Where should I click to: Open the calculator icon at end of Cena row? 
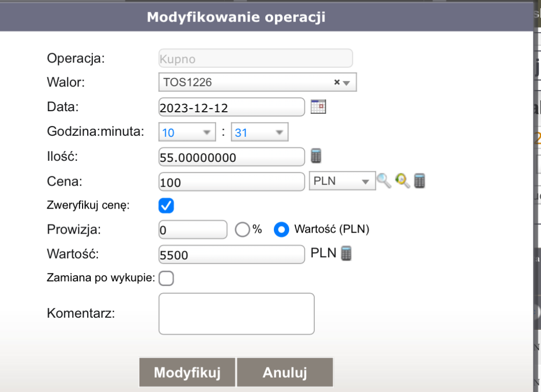[420, 180]
